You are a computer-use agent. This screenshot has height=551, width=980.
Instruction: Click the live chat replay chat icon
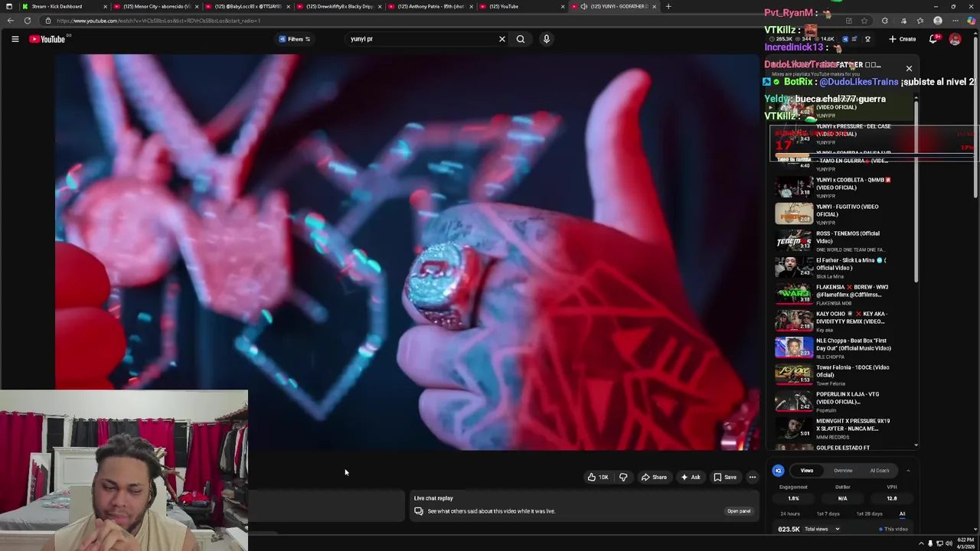(419, 511)
